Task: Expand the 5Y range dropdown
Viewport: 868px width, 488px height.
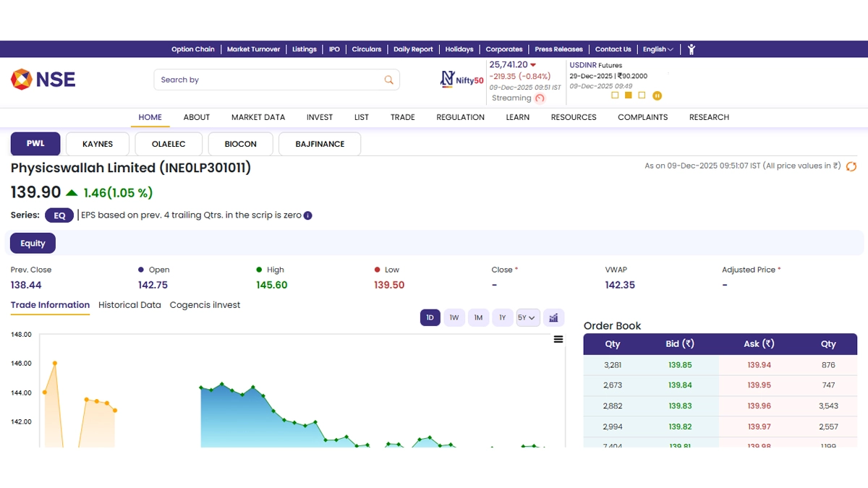Action: tap(527, 317)
